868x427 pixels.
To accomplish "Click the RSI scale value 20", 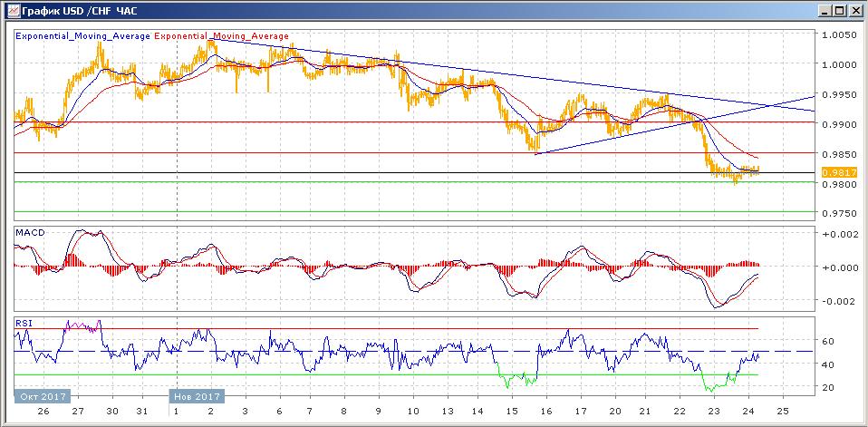I will click(828, 388).
